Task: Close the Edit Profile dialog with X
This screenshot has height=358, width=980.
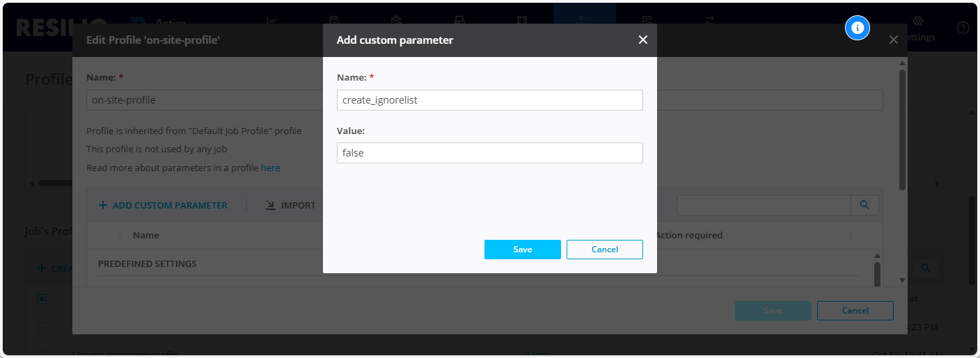Action: [894, 40]
